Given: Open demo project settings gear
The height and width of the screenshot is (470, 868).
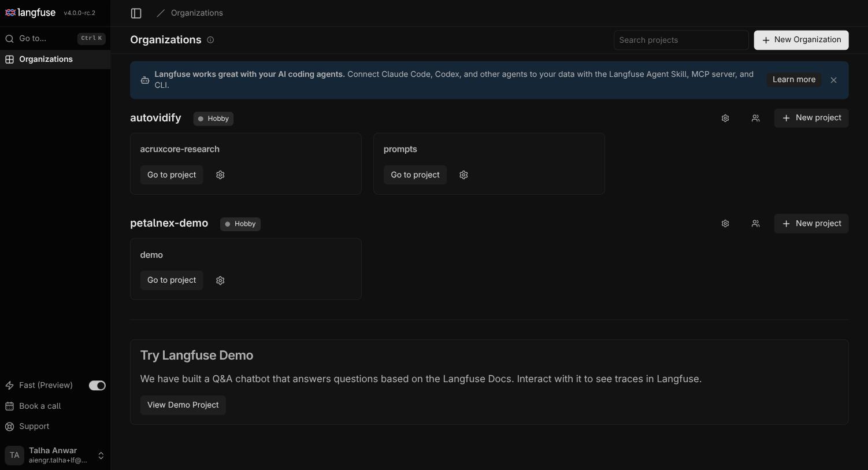Looking at the screenshot, I should click(x=220, y=280).
